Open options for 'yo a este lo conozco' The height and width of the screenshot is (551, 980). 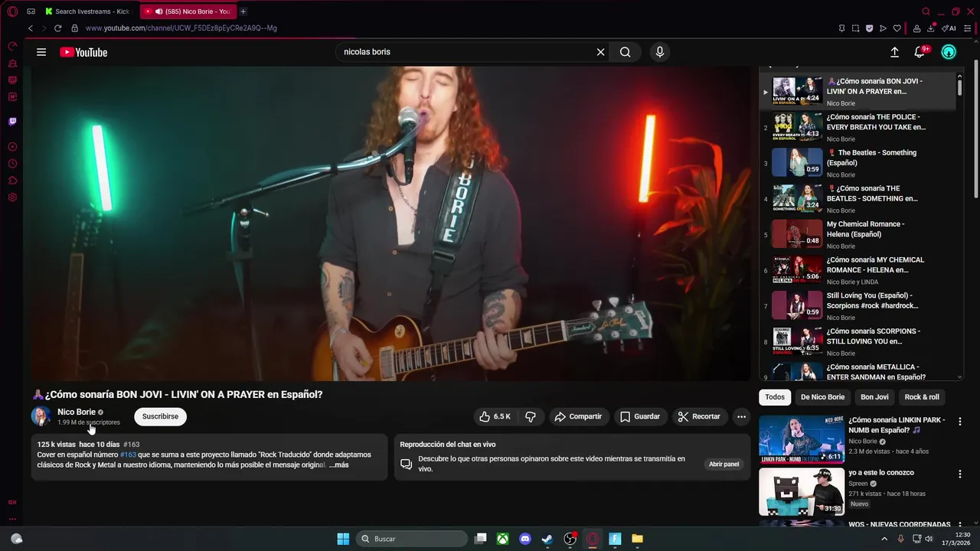(959, 474)
